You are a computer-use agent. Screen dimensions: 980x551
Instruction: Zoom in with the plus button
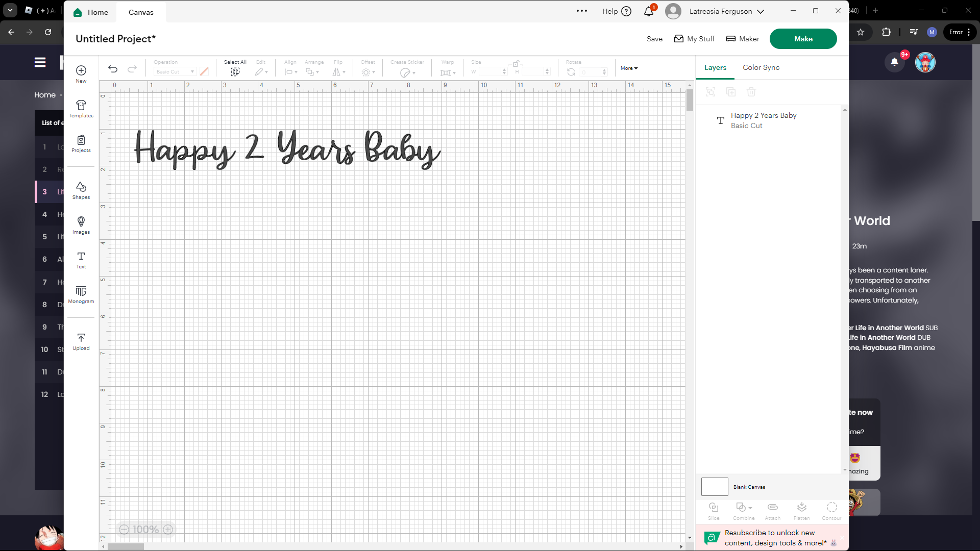pos(168,530)
